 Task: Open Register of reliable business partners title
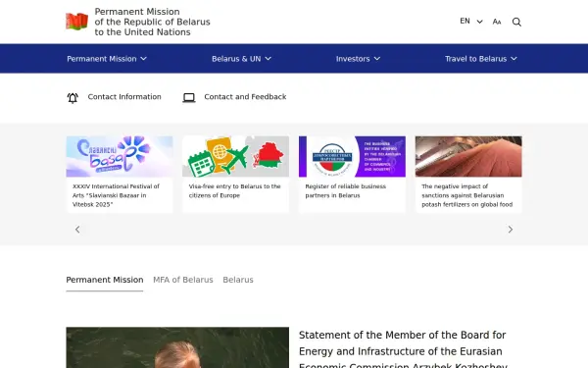click(x=345, y=190)
